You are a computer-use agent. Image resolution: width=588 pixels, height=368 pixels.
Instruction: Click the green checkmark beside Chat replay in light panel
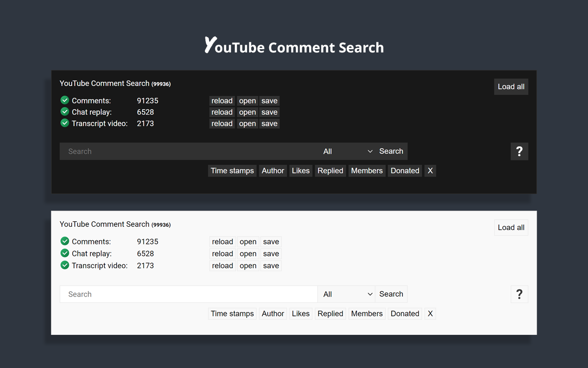[x=64, y=253]
